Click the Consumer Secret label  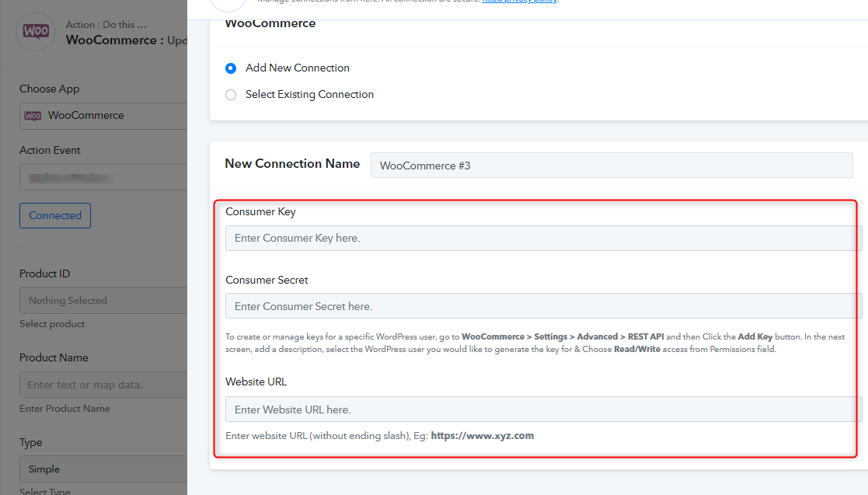coord(267,281)
